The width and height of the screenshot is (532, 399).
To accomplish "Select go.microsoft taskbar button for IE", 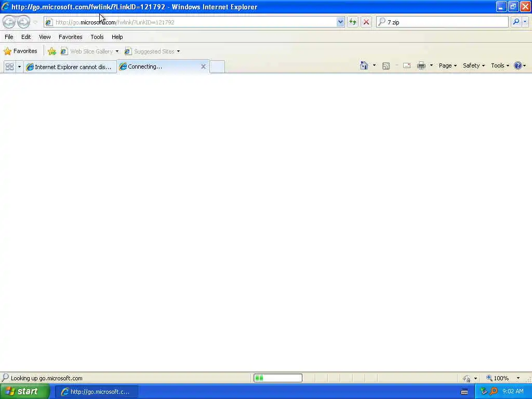I will coord(97,392).
